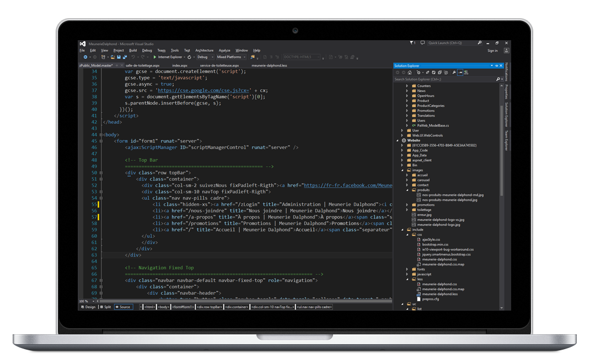590x364 pixels.
Task: Open the Build menu
Action: pos(133,50)
